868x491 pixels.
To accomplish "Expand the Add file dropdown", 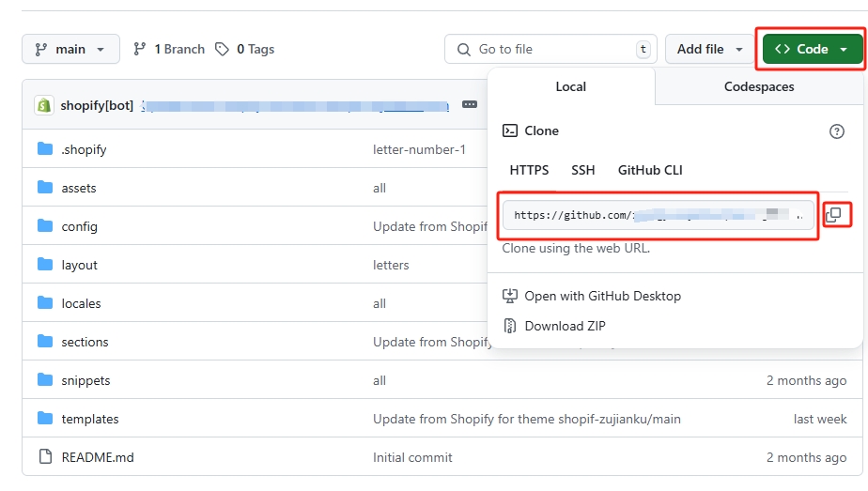I will (x=709, y=49).
